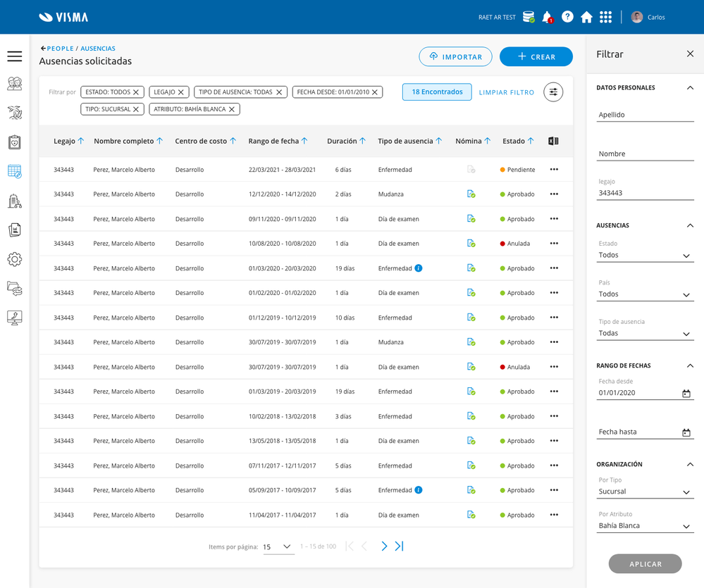
Task: Click info icon on 01/03/2020 Enfermedad row
Action: click(419, 268)
